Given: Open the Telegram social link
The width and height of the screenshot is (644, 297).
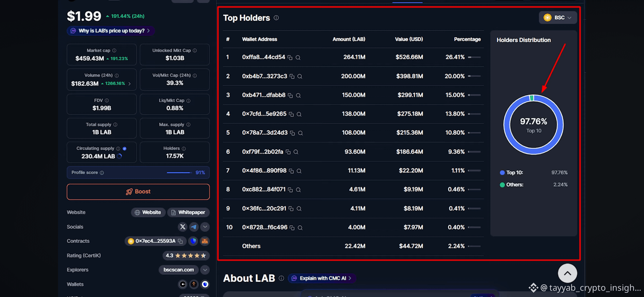Looking at the screenshot, I should (194, 227).
